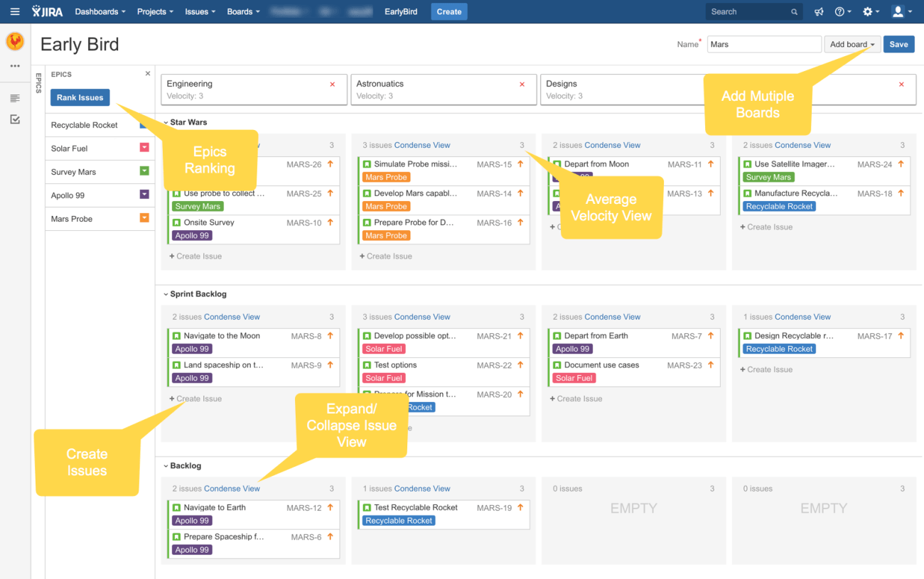Select the Recyclable Rocket epic

coord(100,125)
